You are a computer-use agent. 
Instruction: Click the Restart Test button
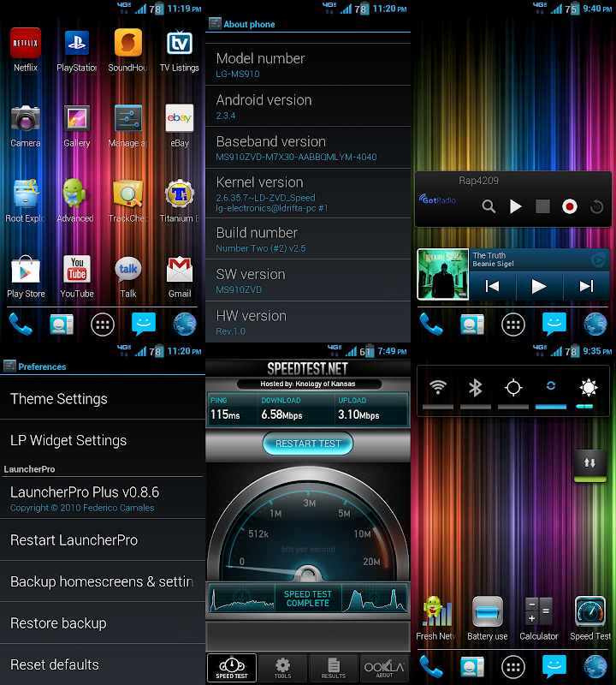pyautogui.click(x=308, y=444)
